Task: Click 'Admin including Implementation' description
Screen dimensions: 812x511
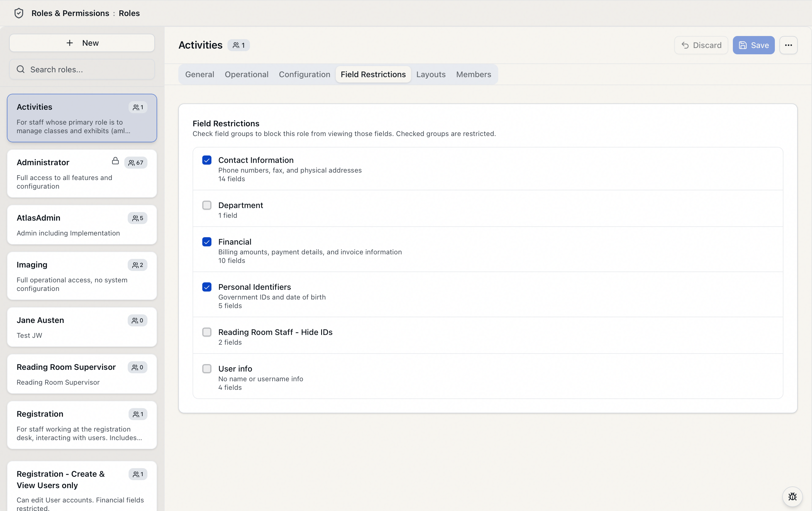Action: 68,233
